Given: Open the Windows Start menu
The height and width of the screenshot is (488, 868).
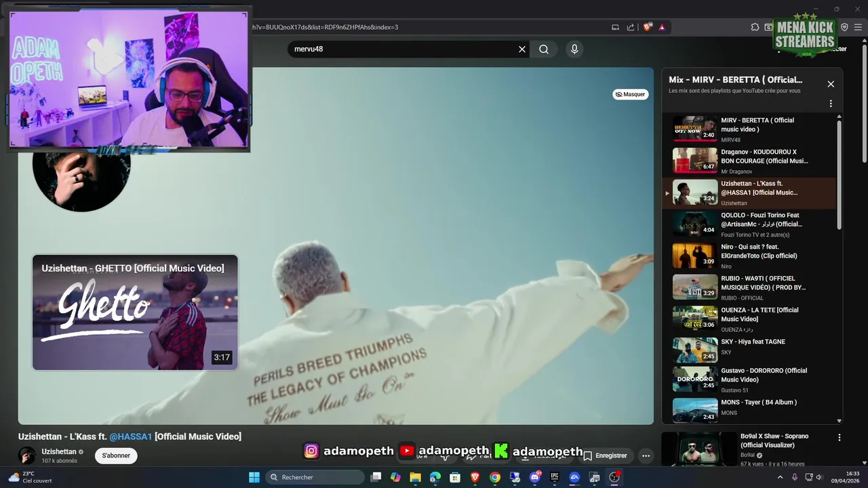Looking at the screenshot, I should [x=254, y=477].
